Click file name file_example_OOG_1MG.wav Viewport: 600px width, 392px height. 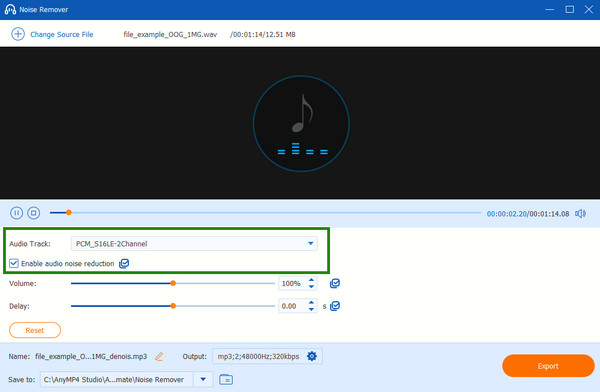pyautogui.click(x=170, y=34)
